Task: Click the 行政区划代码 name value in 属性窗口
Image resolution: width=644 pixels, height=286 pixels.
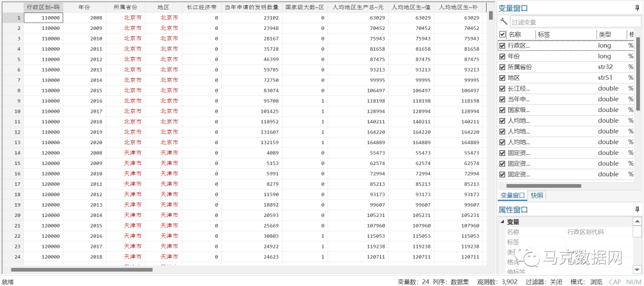Action: pos(586,232)
